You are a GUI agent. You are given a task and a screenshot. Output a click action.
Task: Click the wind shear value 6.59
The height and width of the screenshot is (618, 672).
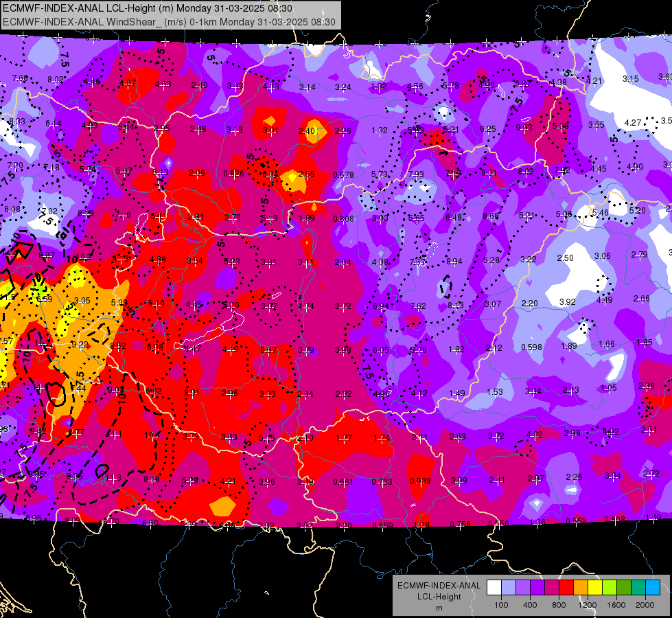[45, 299]
